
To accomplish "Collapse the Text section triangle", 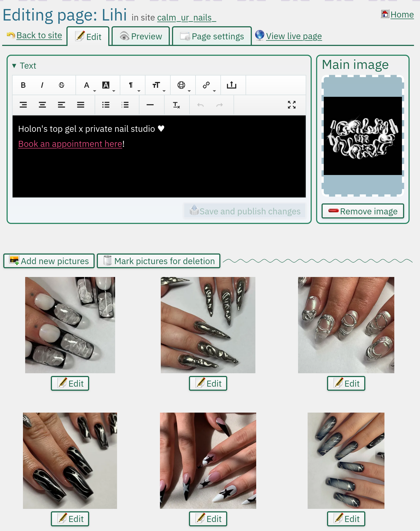I will [14, 66].
